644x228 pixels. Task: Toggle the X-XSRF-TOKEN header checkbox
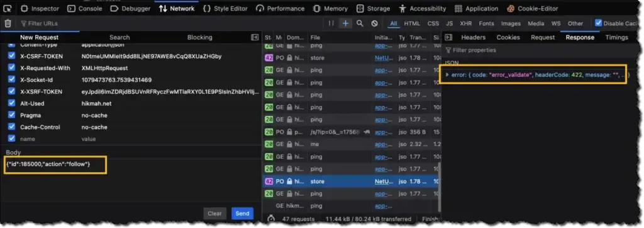pyautogui.click(x=11, y=91)
